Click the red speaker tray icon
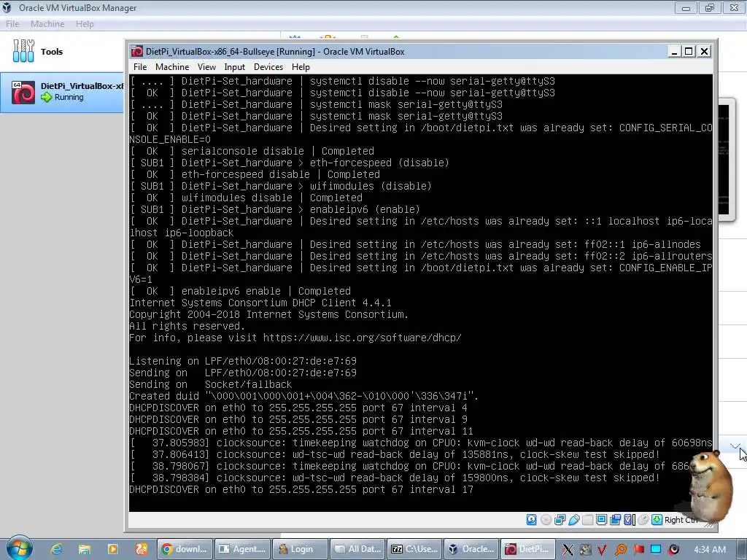 673,550
